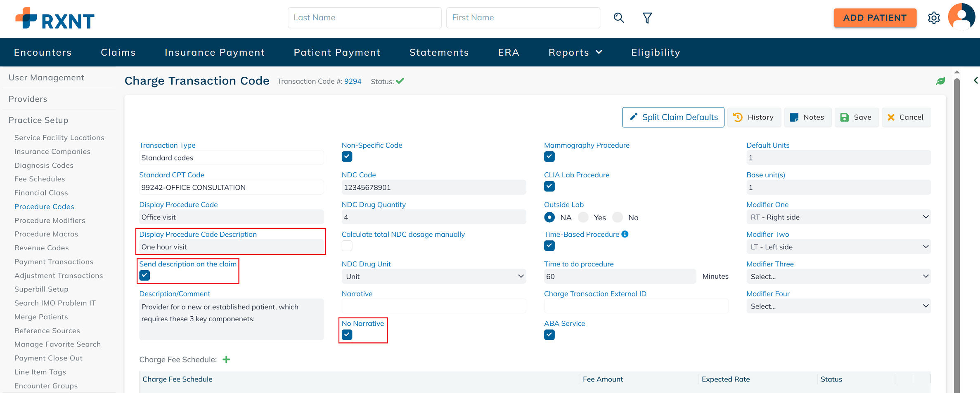
Task: Click the Last Name search field
Action: 364,18
